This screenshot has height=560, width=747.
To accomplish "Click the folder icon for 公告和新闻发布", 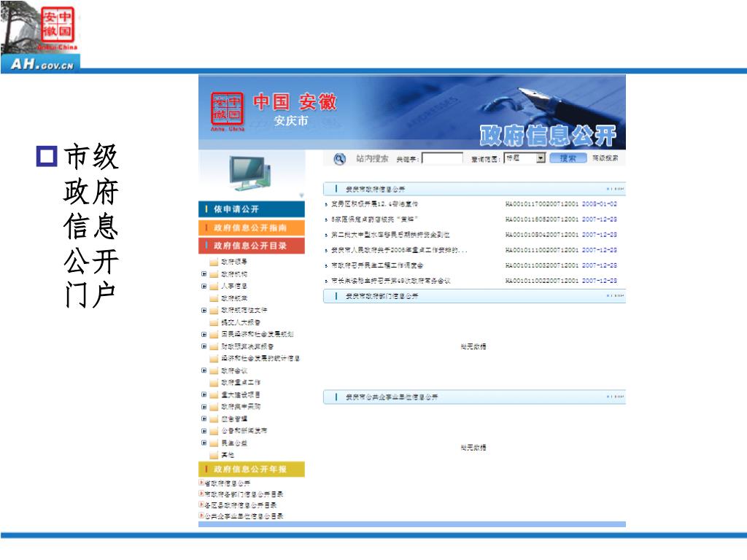I will (214, 431).
